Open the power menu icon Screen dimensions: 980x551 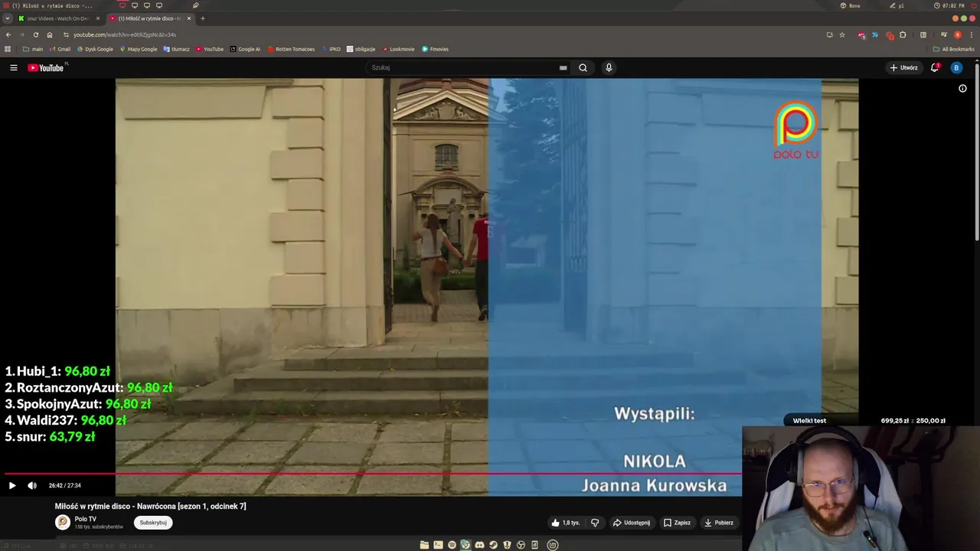[972, 5]
